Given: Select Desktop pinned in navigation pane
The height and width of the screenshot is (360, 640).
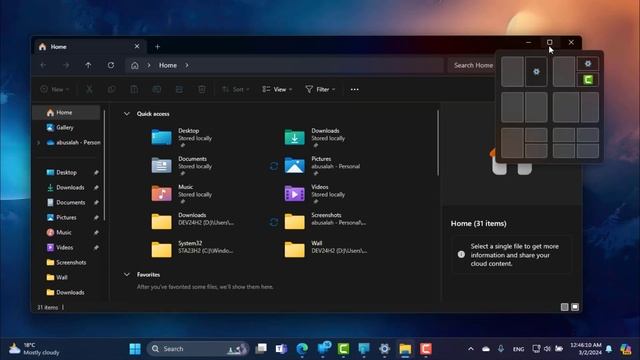Looking at the screenshot, I should coord(66,172).
